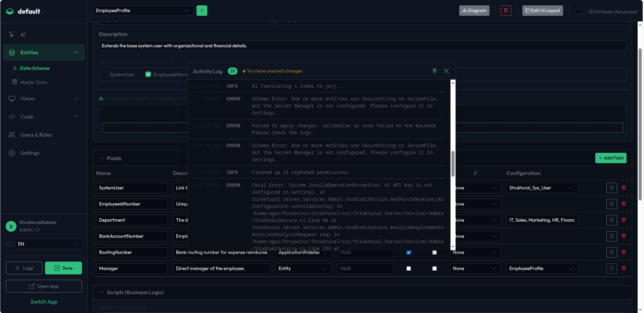Open EmployeeProfile configuration dropdown in Manager row
This screenshot has height=313, width=644.
pyautogui.click(x=542, y=268)
